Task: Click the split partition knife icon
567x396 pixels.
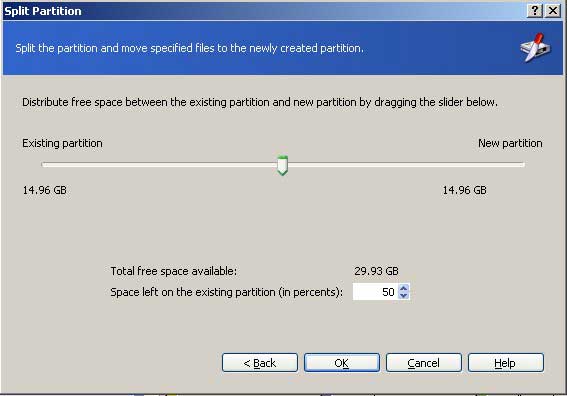Action: tap(536, 47)
